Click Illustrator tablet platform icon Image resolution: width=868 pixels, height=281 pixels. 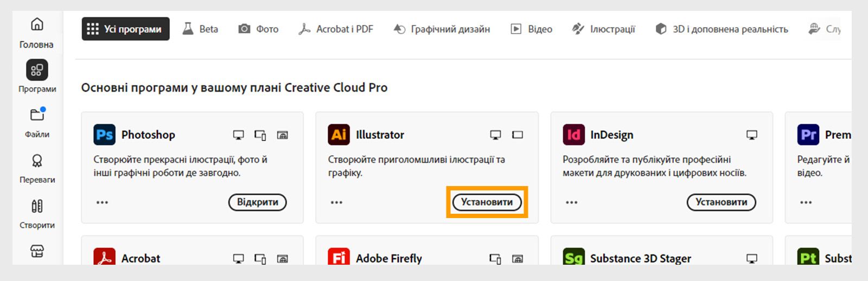[518, 135]
